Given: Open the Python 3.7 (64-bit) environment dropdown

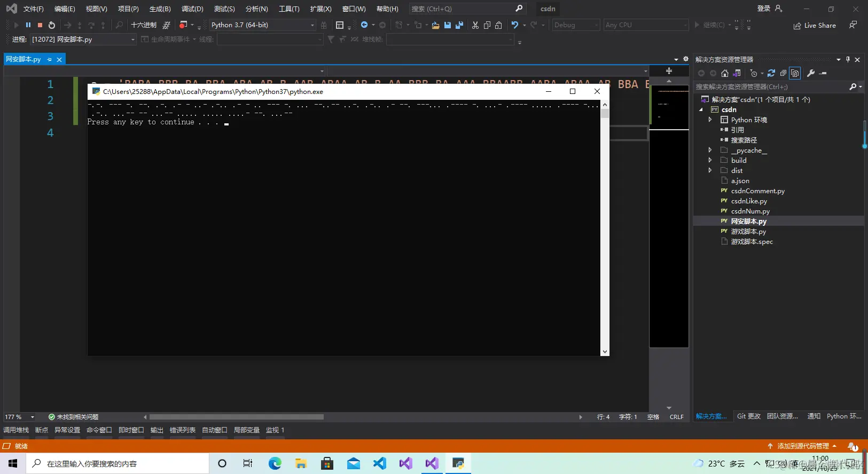Looking at the screenshot, I should 262,25.
